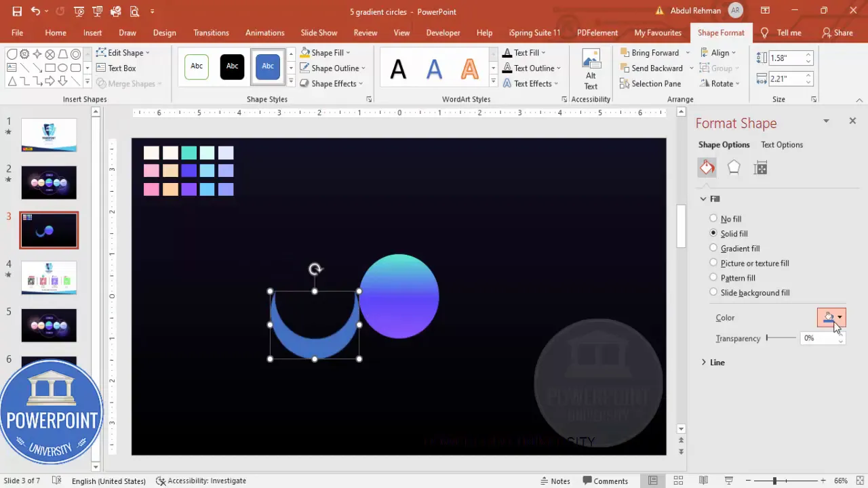Open the Shape Effects dropdown
Viewport: 868px width, 488px height.
coord(331,83)
